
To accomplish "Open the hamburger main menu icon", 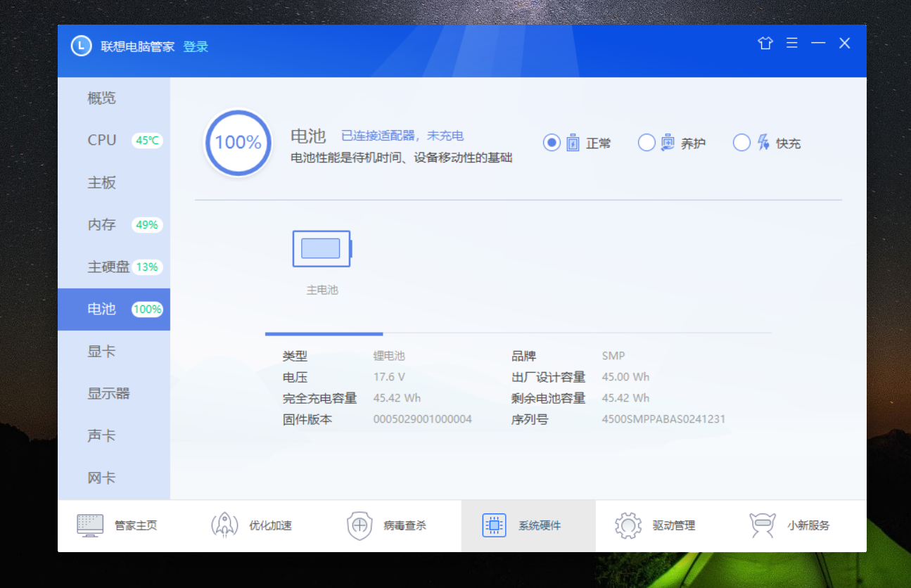I will click(x=792, y=44).
